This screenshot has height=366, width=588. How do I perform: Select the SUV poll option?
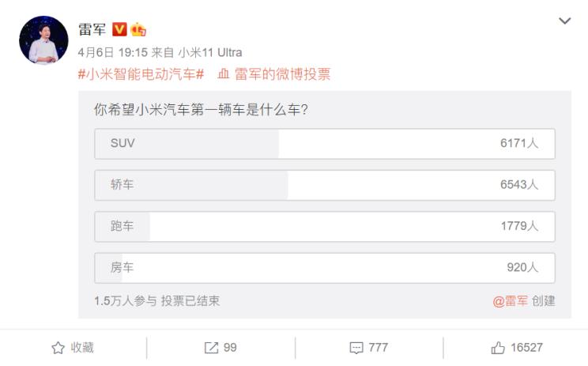pos(324,144)
